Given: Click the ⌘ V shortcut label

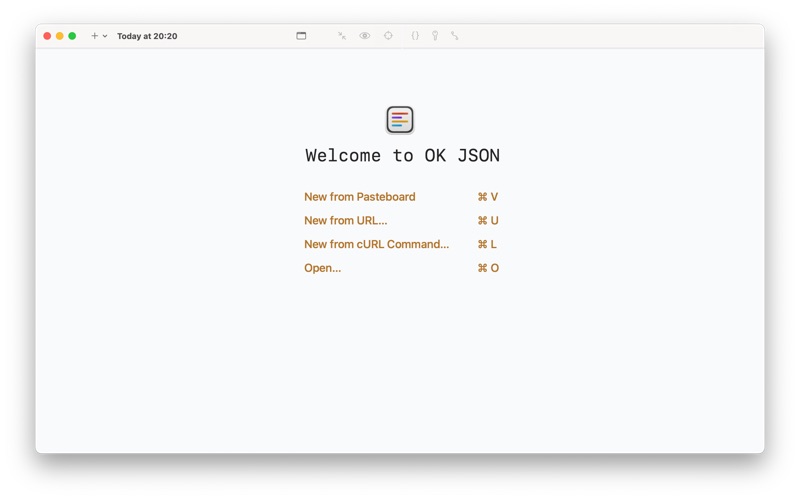Looking at the screenshot, I should click(x=488, y=197).
